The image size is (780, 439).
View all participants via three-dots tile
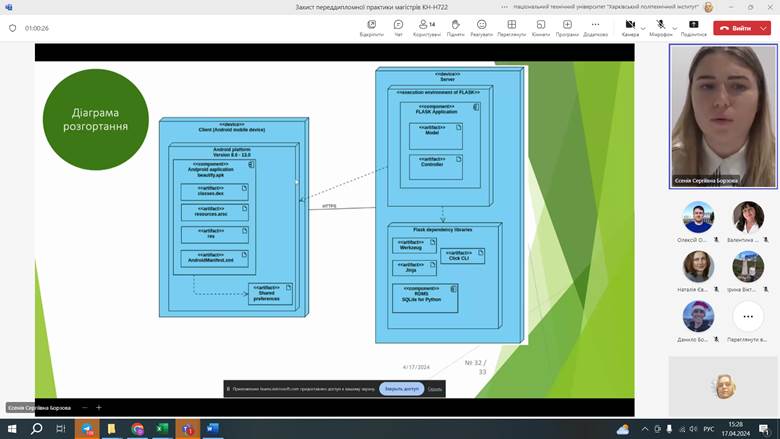pyautogui.click(x=747, y=317)
